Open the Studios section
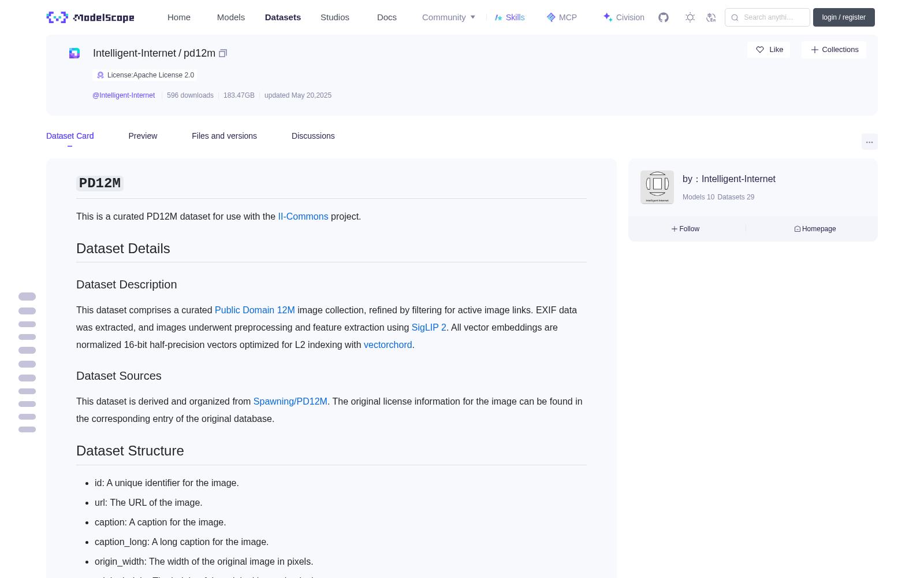924x578 pixels. [x=335, y=17]
